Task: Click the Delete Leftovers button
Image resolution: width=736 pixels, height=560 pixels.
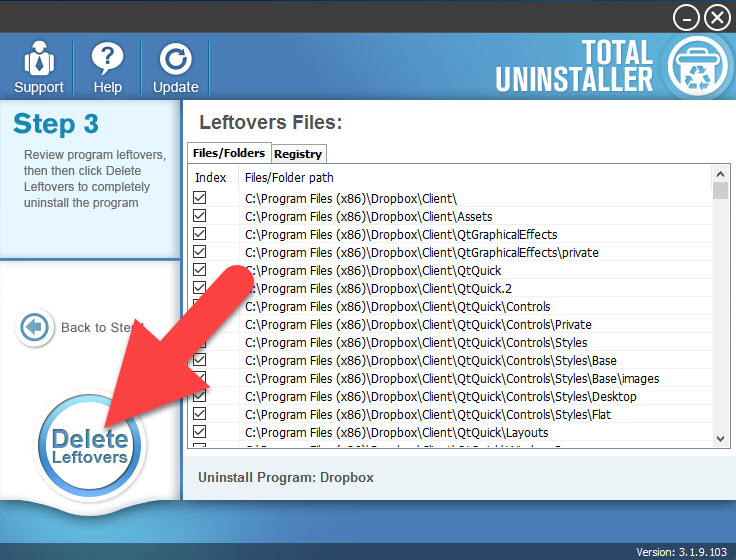Action: point(90,445)
